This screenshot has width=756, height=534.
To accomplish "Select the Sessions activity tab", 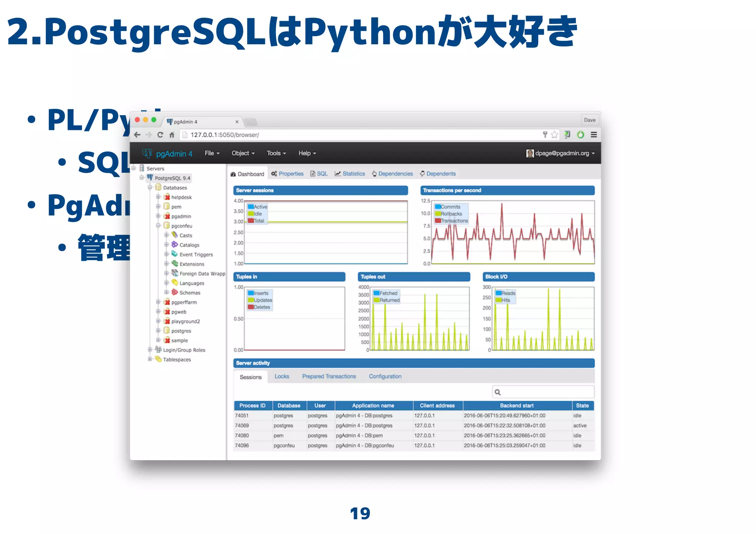I will point(251,377).
